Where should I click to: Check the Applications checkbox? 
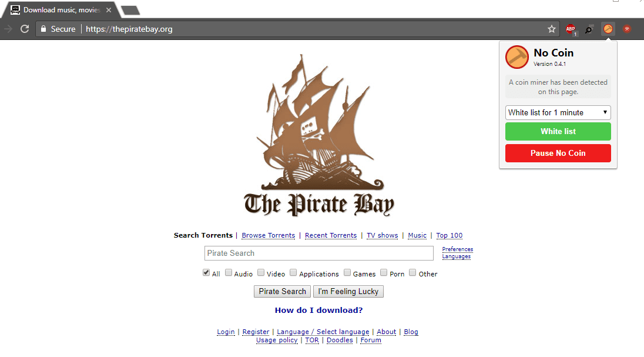pyautogui.click(x=293, y=273)
